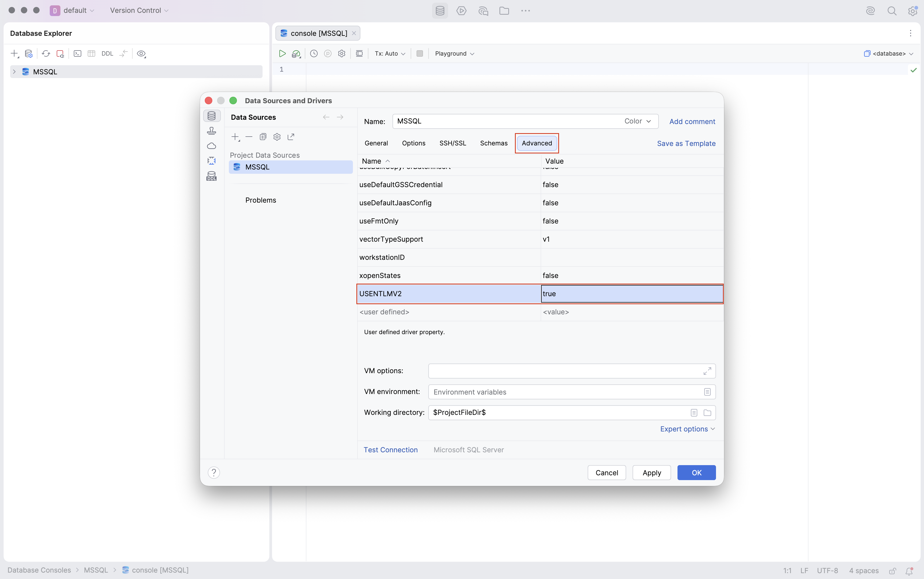Sort properties by the Name column header

[x=449, y=161]
